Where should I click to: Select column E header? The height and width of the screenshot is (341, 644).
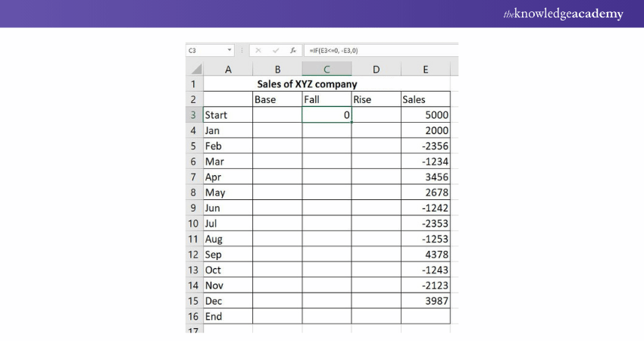click(426, 70)
